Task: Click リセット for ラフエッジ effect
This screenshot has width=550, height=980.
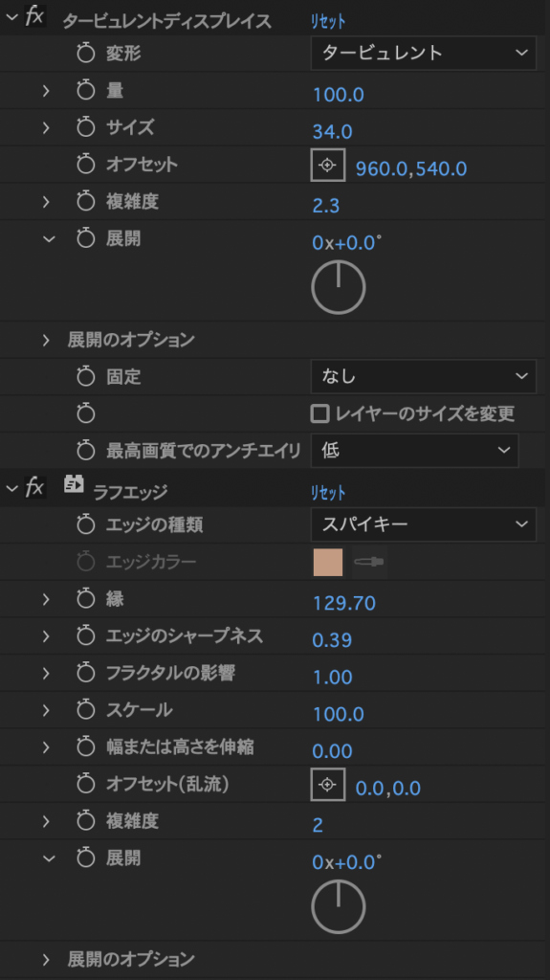Action: point(328,493)
